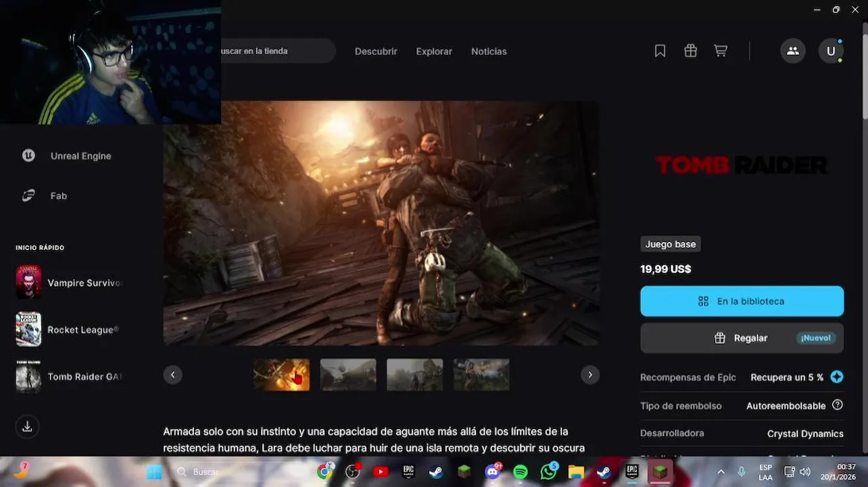Viewport: 868px width, 487px height.
Task: Go to the Descubrir tab
Action: click(x=376, y=51)
